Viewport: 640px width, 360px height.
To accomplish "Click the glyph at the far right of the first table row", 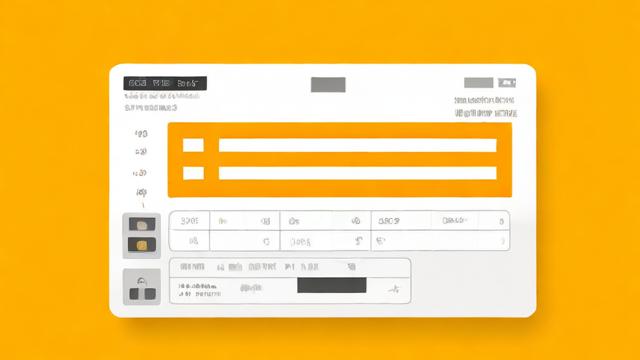I will tap(502, 222).
